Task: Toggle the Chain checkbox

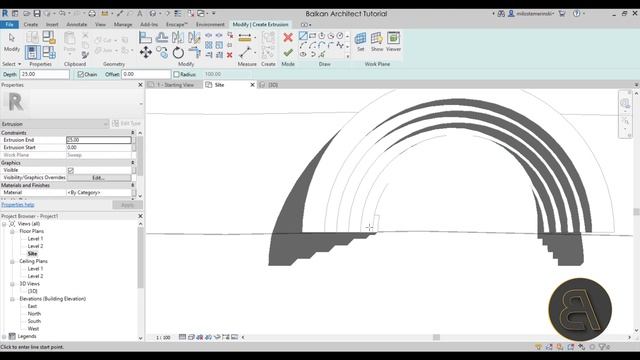Action: point(80,74)
